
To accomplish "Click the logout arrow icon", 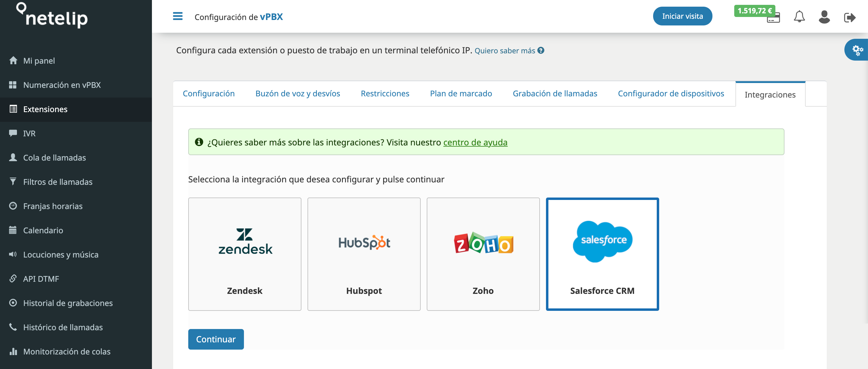I will coord(850,17).
